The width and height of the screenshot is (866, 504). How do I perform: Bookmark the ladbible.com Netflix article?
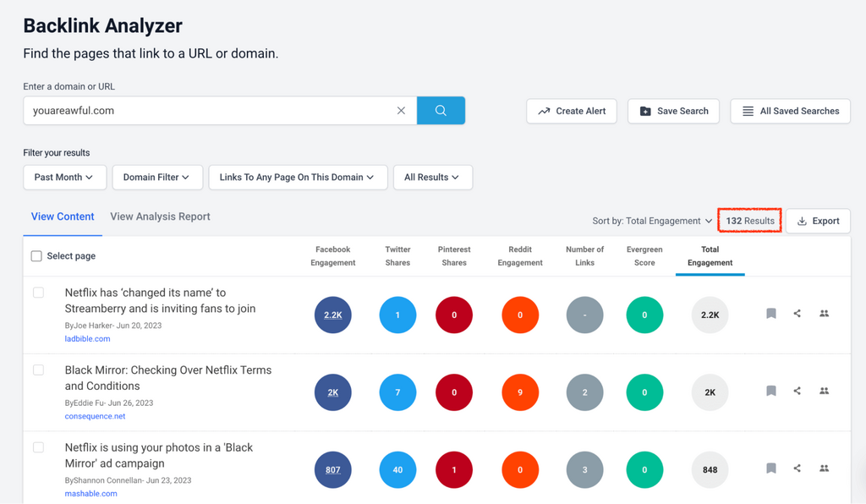pos(770,314)
